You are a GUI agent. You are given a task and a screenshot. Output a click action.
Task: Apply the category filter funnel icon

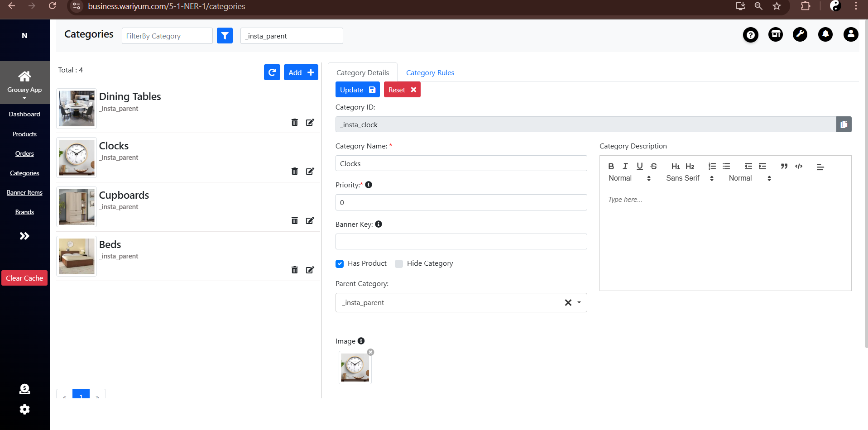pyautogui.click(x=225, y=36)
